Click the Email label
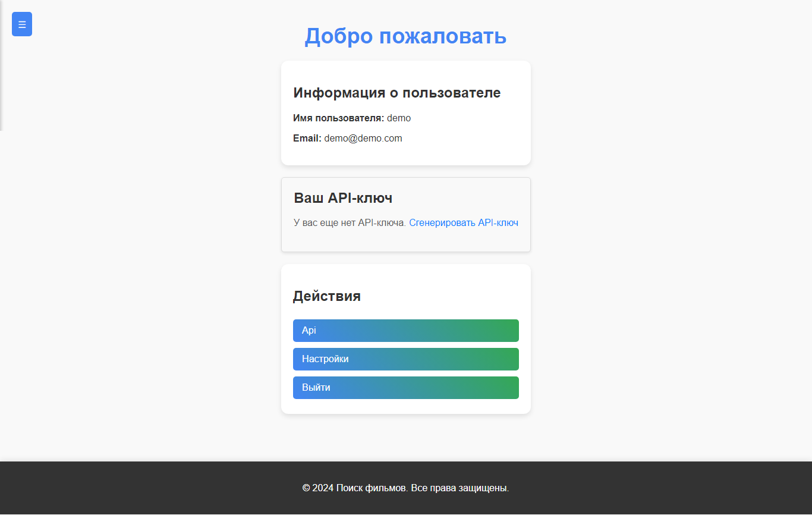812x515 pixels. [307, 139]
